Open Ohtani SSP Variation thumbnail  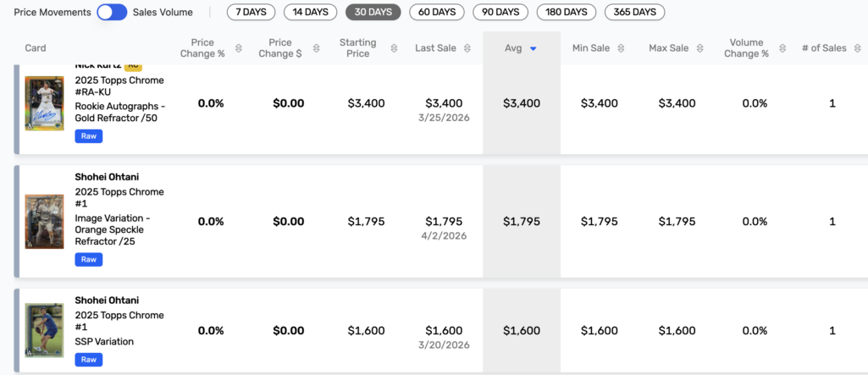[45, 330]
